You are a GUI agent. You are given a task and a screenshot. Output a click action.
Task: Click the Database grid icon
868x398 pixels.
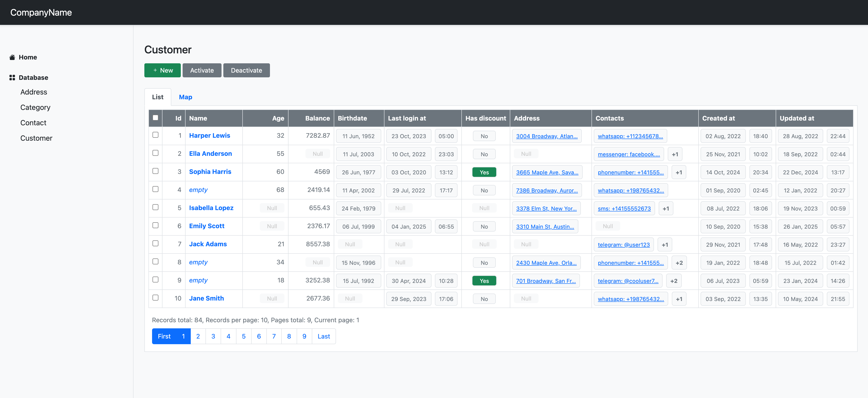(x=12, y=77)
